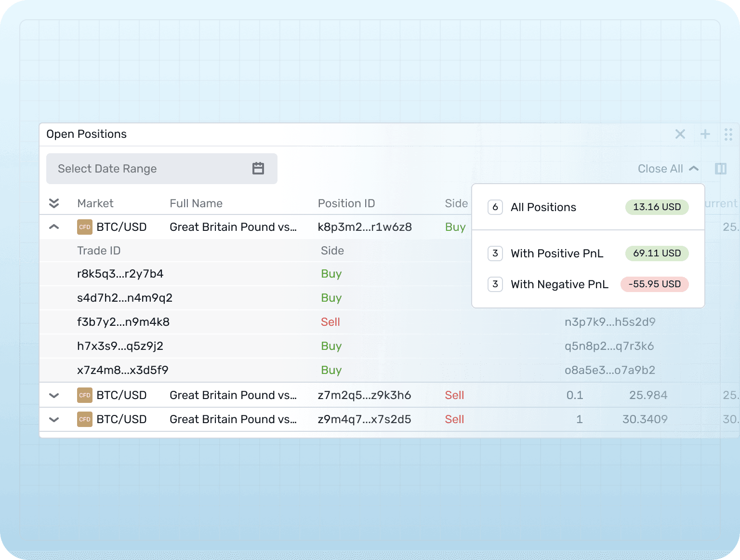This screenshot has width=740, height=560.
Task: Choose With Positive PnL option
Action: pyautogui.click(x=588, y=253)
